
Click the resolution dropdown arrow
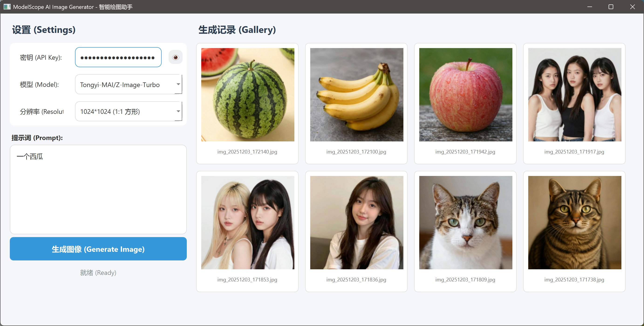tap(178, 111)
